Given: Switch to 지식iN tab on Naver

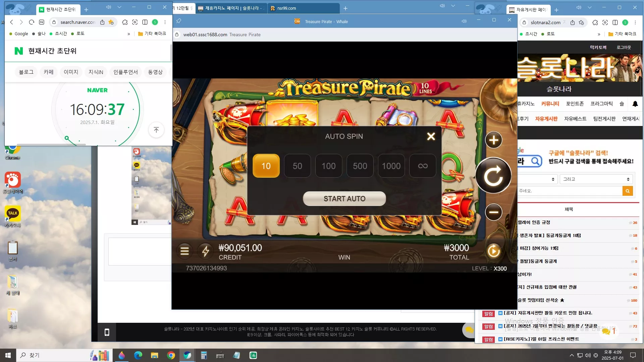Looking at the screenshot, I should coord(96,72).
